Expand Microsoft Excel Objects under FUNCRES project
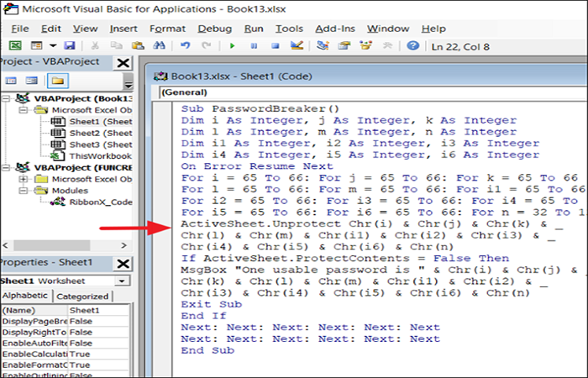588x378 pixels. coord(24,179)
